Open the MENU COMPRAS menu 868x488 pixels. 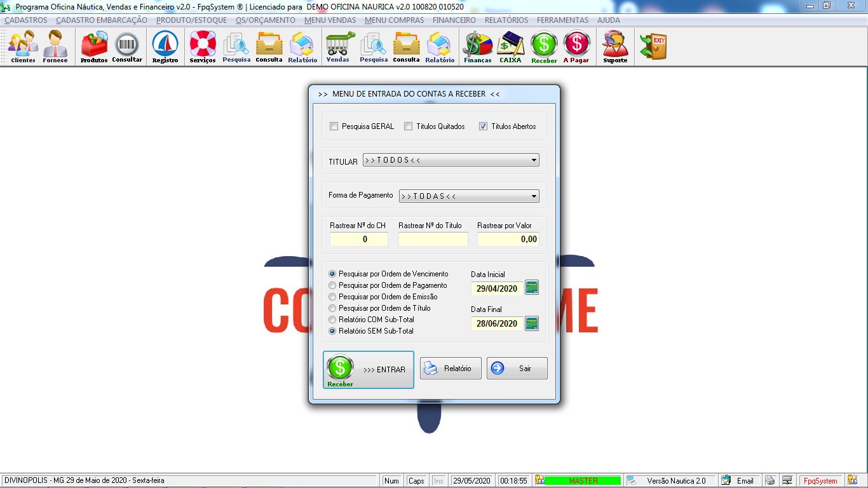click(x=394, y=20)
